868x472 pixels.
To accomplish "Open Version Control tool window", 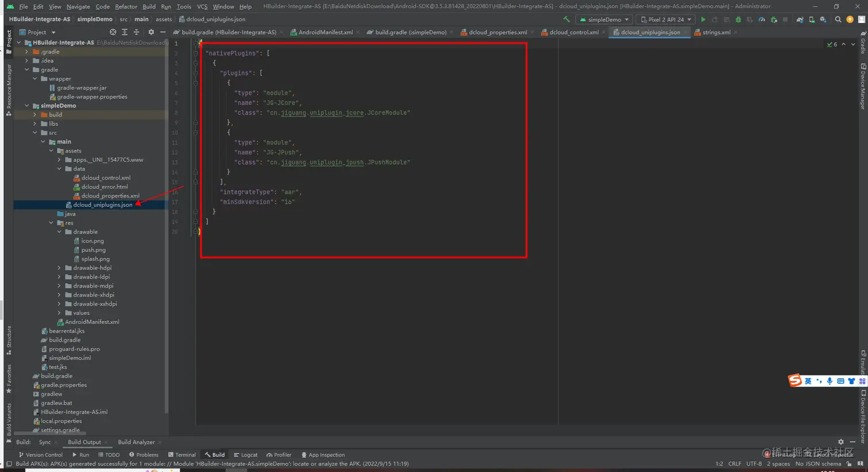I will coord(40,455).
